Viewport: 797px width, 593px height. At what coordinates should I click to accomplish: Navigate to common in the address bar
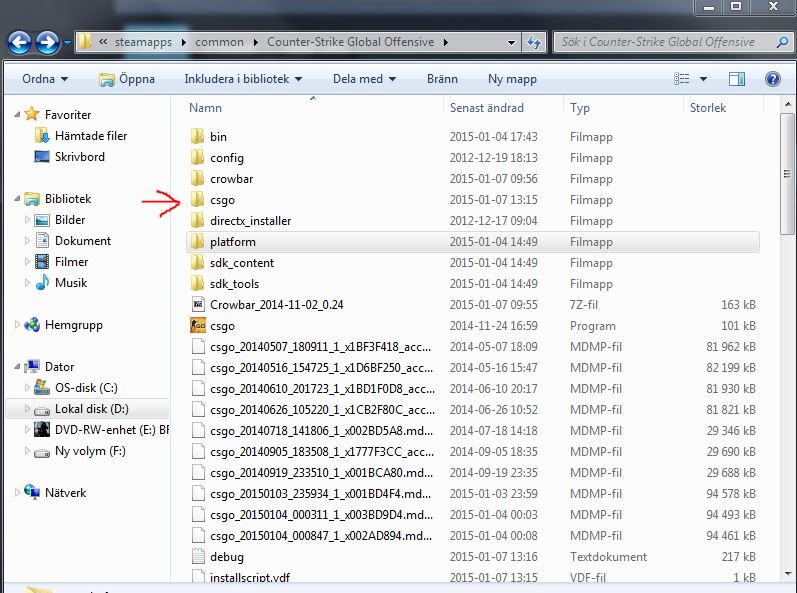coord(220,42)
